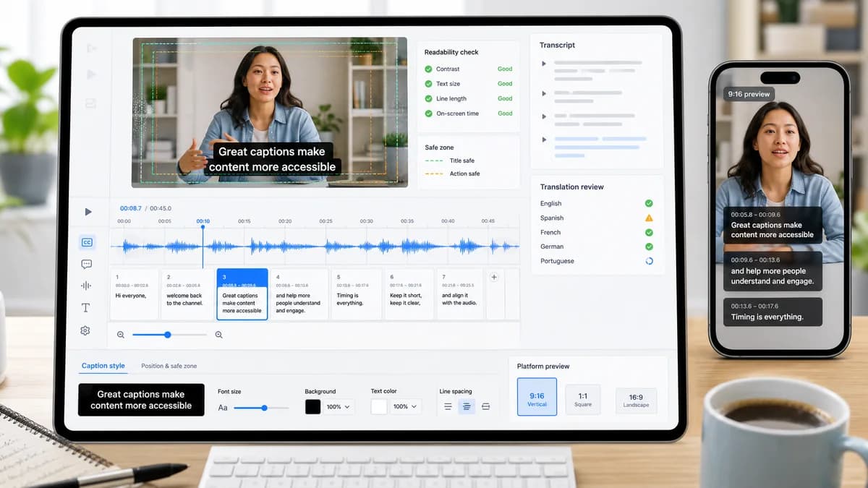
Task: Select the 16:9 Landscape platform preview
Action: click(637, 401)
